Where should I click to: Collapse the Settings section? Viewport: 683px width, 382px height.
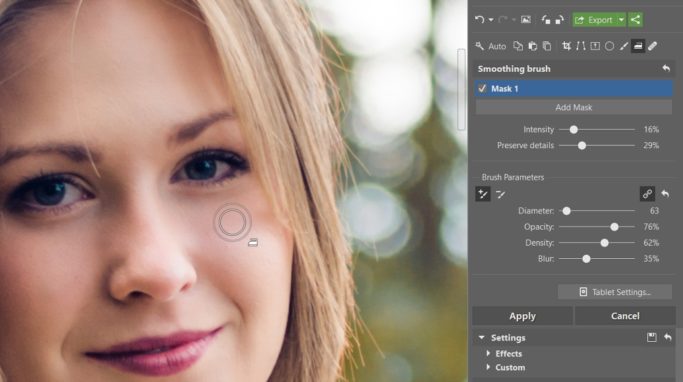pos(481,338)
